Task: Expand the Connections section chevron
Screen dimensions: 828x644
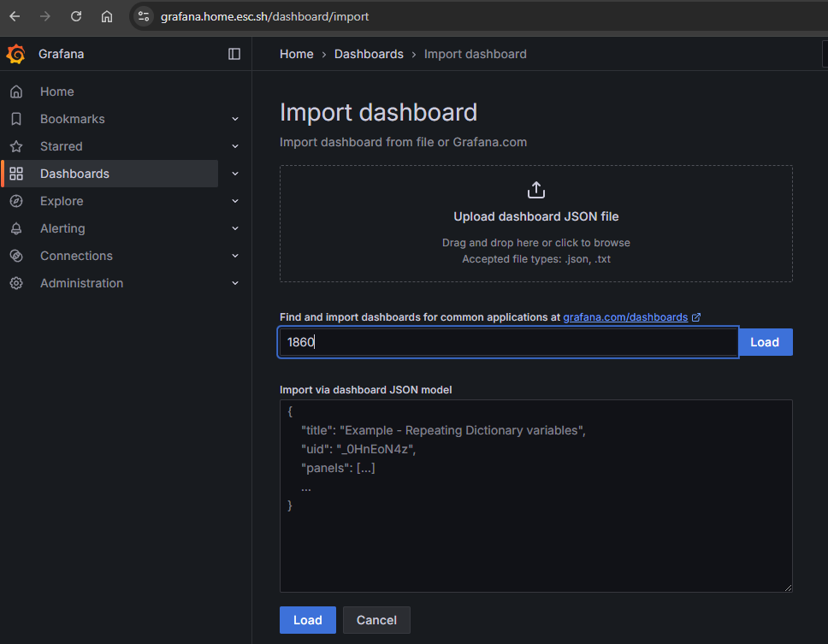Action: (235, 257)
